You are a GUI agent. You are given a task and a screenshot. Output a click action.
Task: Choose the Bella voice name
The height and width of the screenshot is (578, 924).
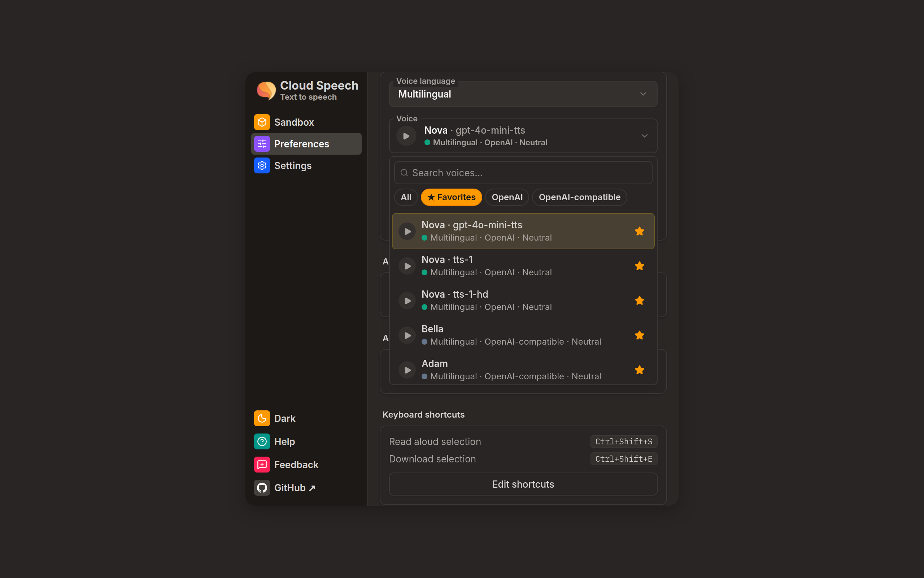click(432, 329)
